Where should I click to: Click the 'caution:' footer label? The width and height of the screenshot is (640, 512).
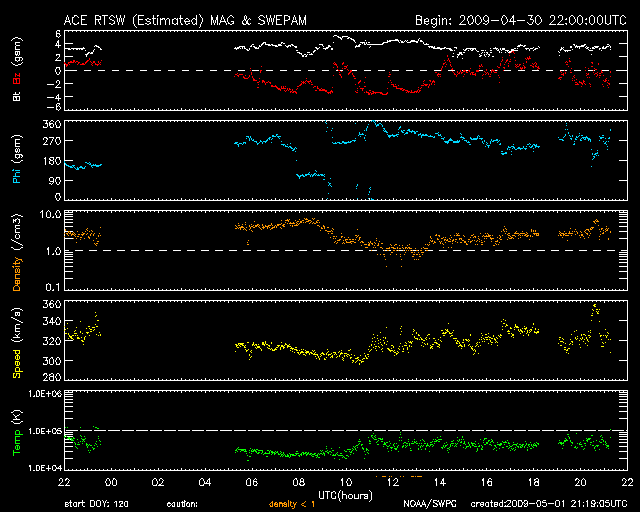pos(182,504)
